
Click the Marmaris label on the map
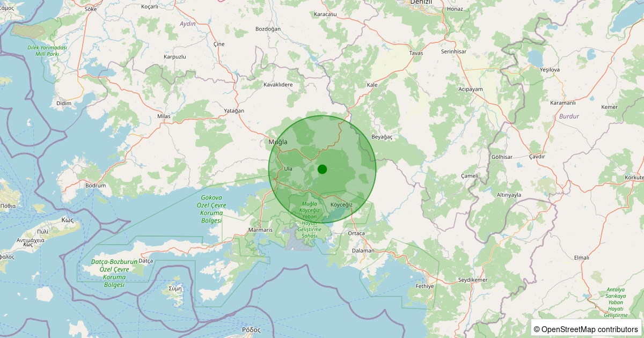coord(261,230)
